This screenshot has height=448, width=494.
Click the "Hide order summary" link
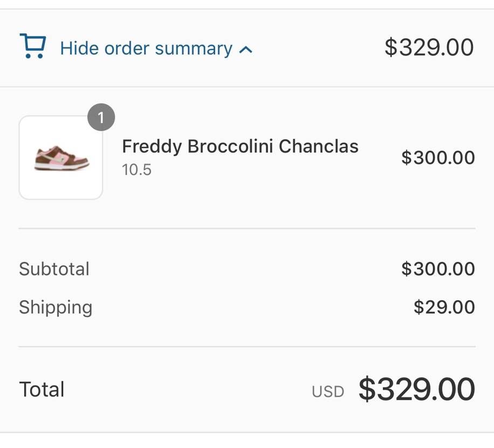(x=146, y=49)
